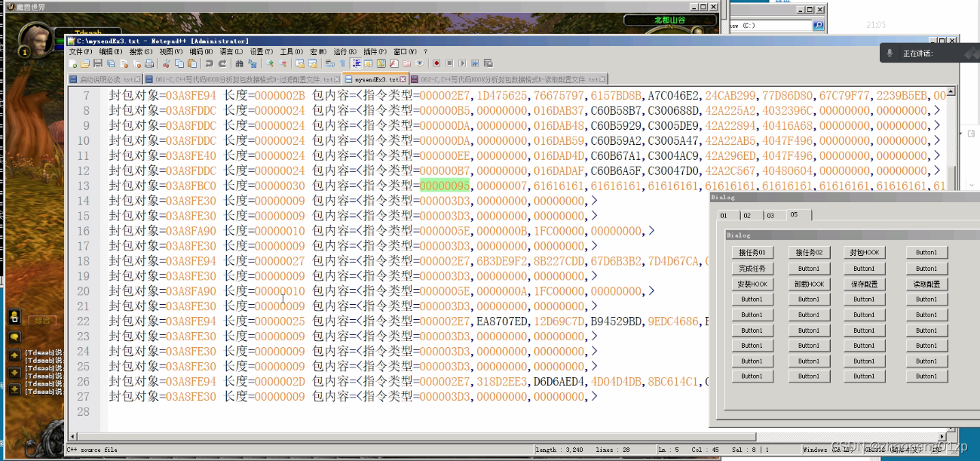Open the 设置(T) menu

tap(261, 51)
